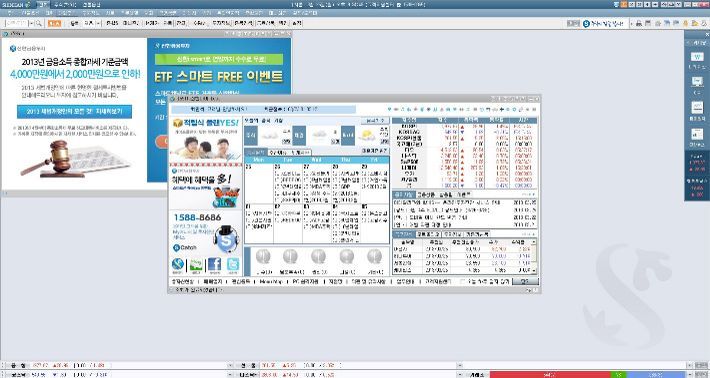Click the green icon between S and Facebook icons

(x=196, y=265)
